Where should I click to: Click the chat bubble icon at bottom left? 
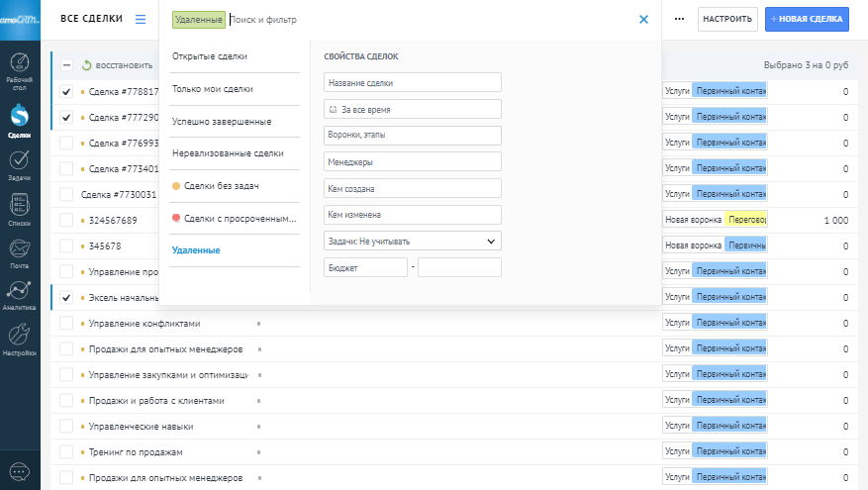(19, 471)
